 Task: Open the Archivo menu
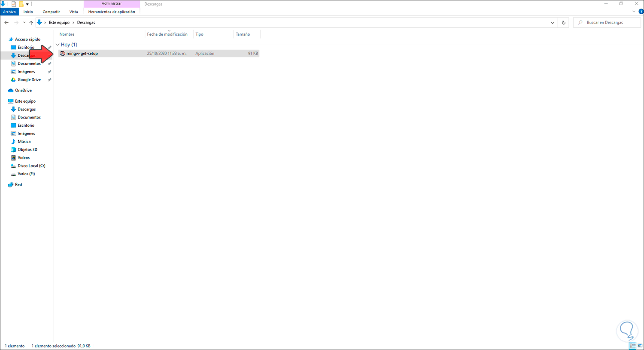tap(9, 12)
